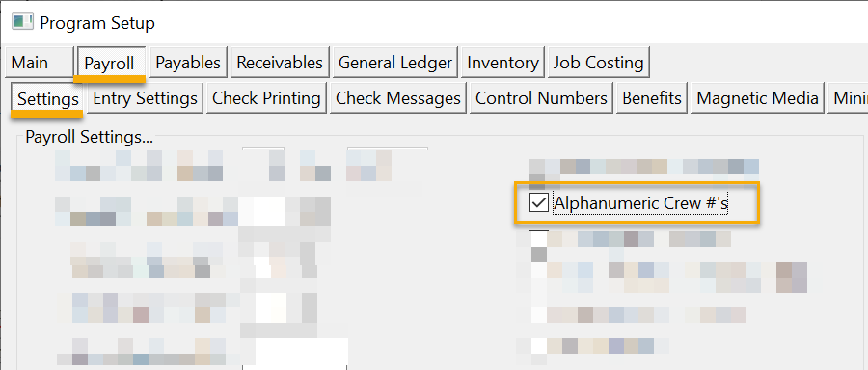Viewport: 868px width, 370px height.
Task: Click the Settings sub-tab
Action: (x=47, y=99)
